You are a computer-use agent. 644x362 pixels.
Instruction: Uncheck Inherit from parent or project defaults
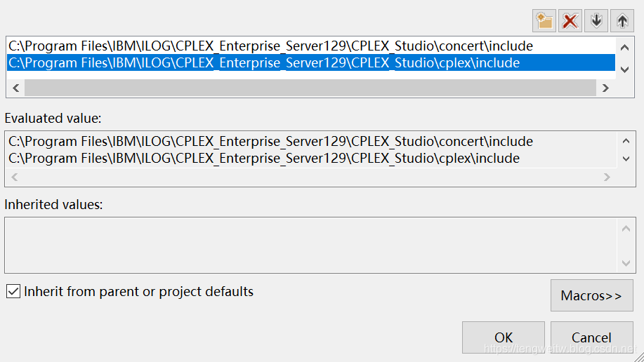13,291
